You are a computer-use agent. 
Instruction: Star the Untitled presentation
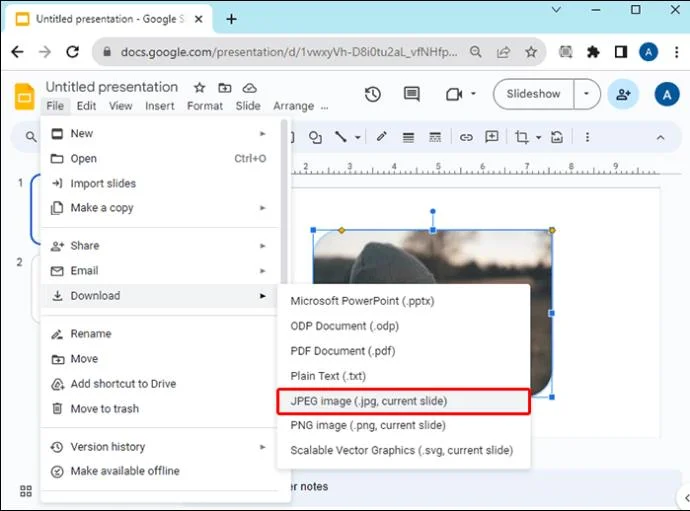(x=199, y=88)
